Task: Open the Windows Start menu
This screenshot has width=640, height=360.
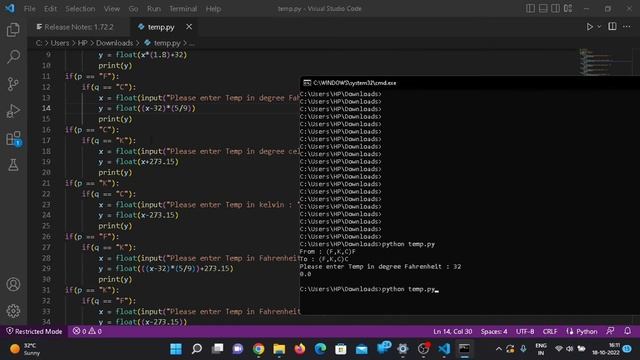Action: (x=176, y=349)
